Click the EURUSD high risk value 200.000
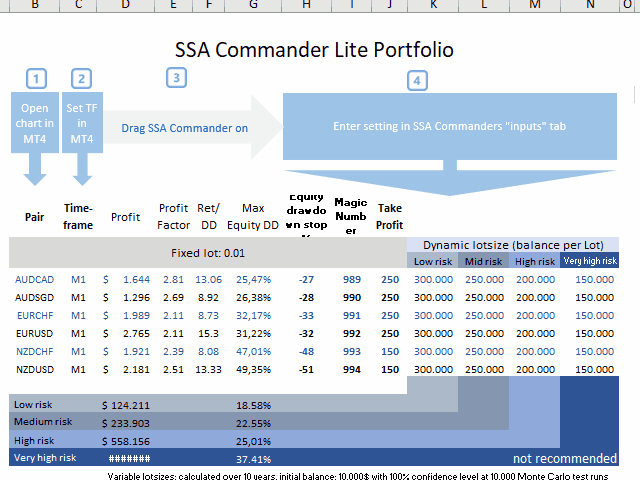 536,333
